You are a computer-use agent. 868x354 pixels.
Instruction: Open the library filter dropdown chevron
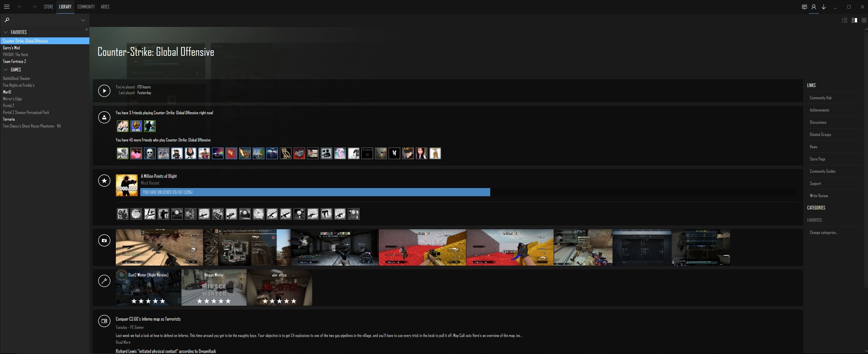coord(83,20)
